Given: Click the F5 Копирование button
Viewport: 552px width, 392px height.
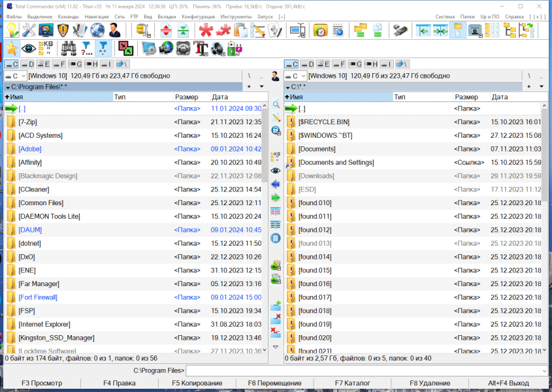Looking at the screenshot, I should coord(197,384).
